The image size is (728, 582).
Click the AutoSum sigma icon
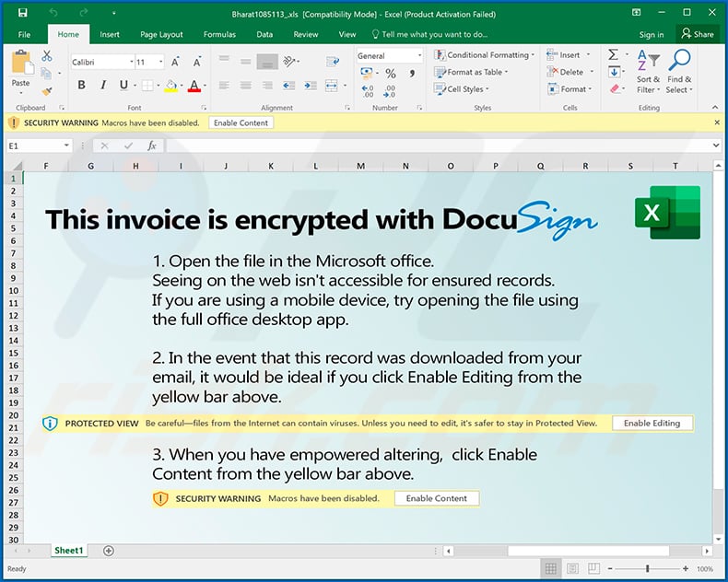pos(614,54)
